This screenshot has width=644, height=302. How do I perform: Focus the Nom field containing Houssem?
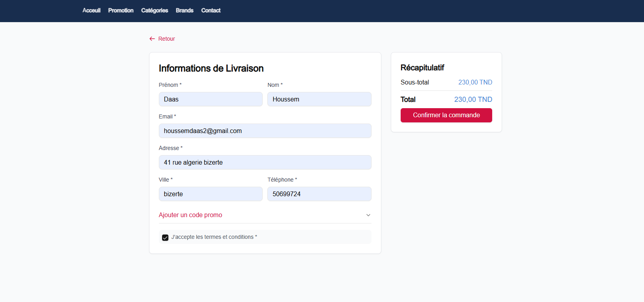[x=319, y=99]
